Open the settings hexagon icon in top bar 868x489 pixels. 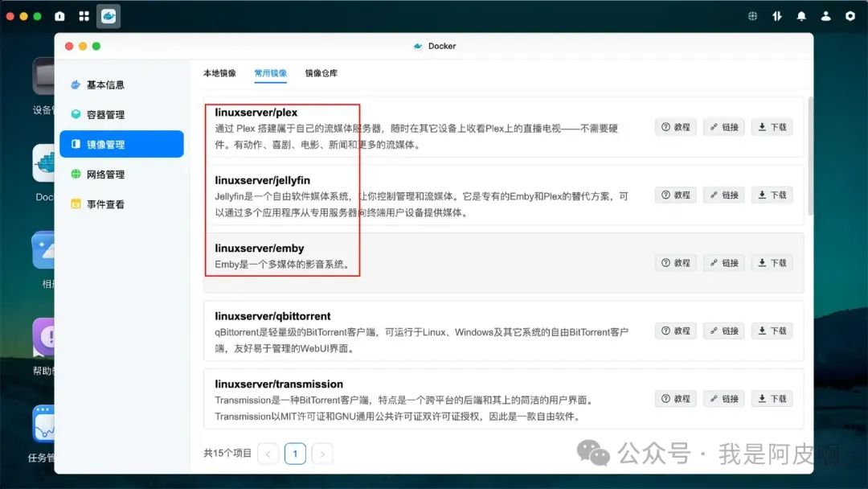850,16
